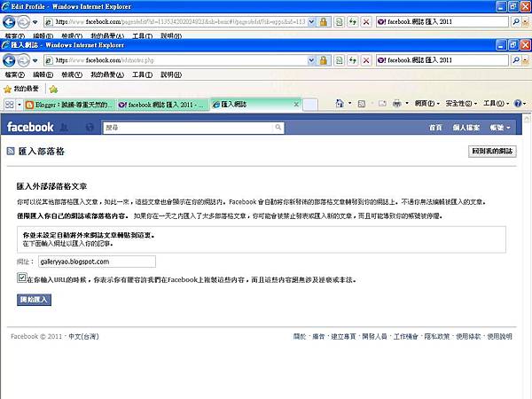
Task: Click Home icon in command bar
Action: click(340, 103)
